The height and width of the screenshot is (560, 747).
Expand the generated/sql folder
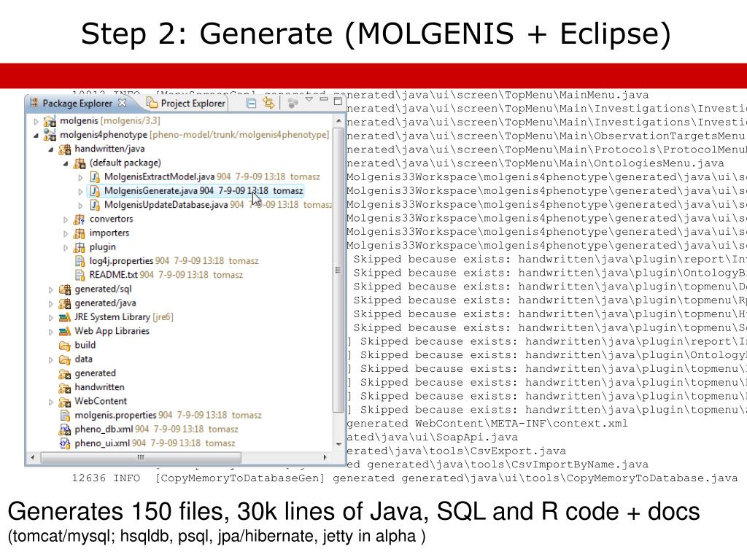pyautogui.click(x=50, y=289)
